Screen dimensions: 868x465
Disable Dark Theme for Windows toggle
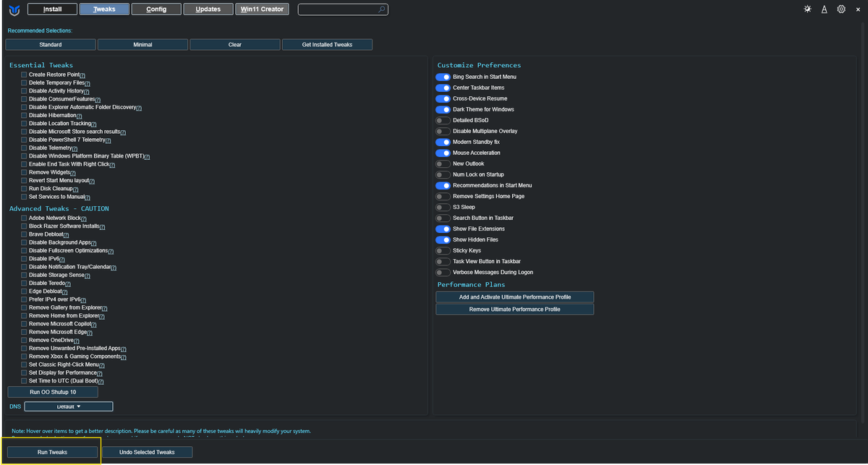coord(443,109)
